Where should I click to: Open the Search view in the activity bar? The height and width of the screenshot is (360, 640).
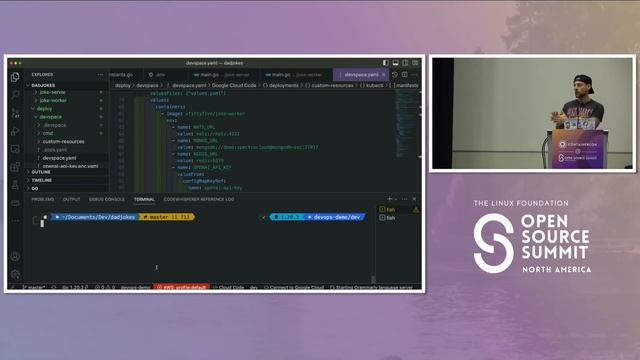15,95
